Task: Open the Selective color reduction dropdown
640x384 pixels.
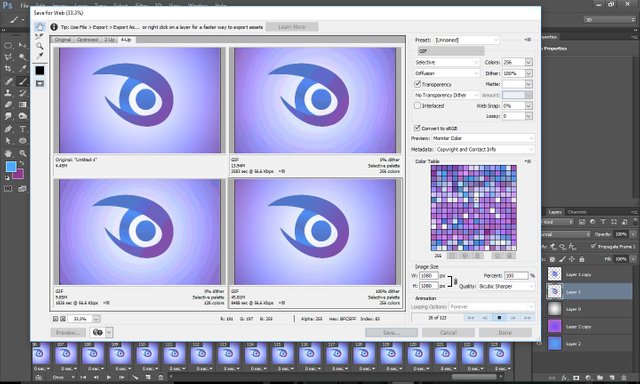Action: [446, 62]
